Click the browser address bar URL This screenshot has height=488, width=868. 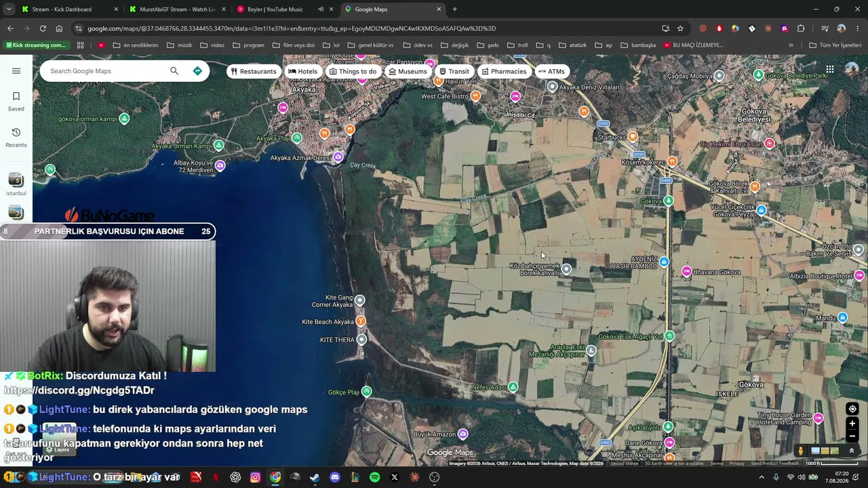pyautogui.click(x=292, y=28)
